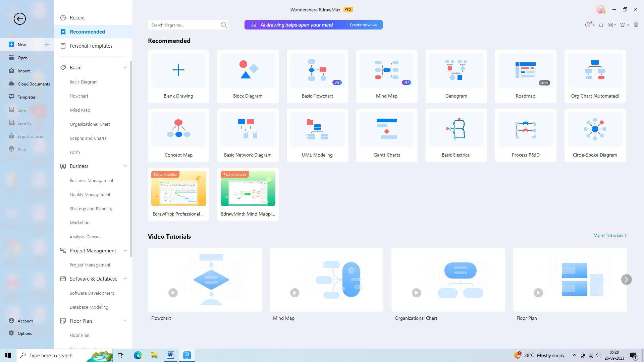Click the Recommended tab in sidebar

point(87,32)
